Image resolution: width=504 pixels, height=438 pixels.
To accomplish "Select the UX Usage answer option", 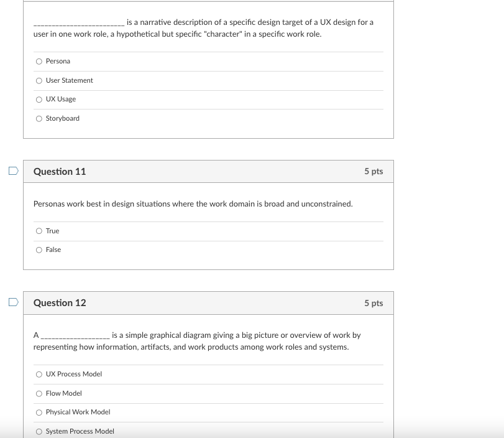I will 39,99.
